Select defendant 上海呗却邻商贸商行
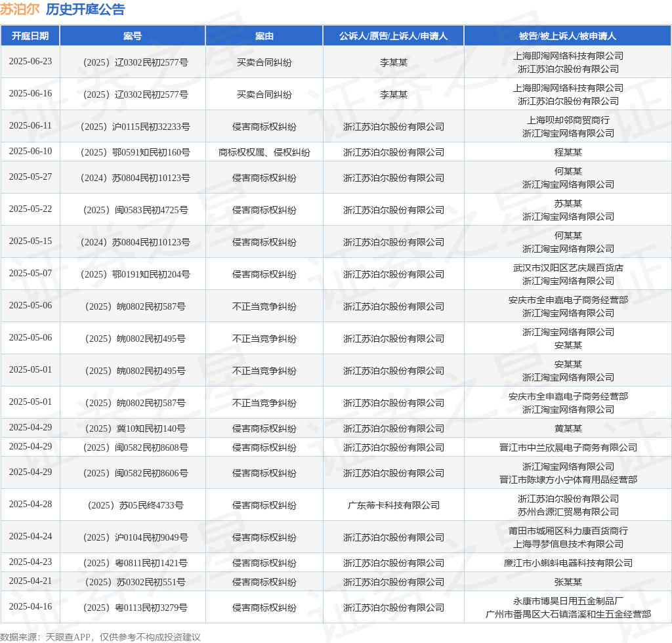 568,120
